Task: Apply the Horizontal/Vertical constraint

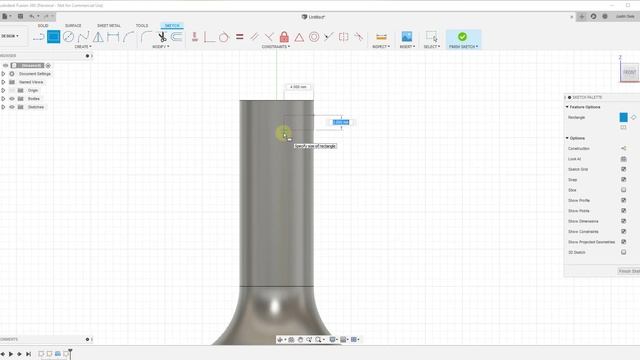Action: (195, 37)
